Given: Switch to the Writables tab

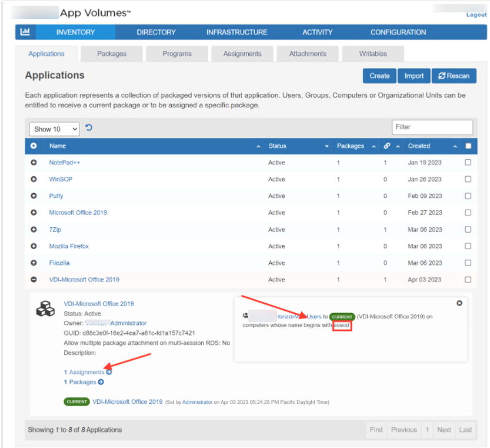Looking at the screenshot, I should (373, 54).
